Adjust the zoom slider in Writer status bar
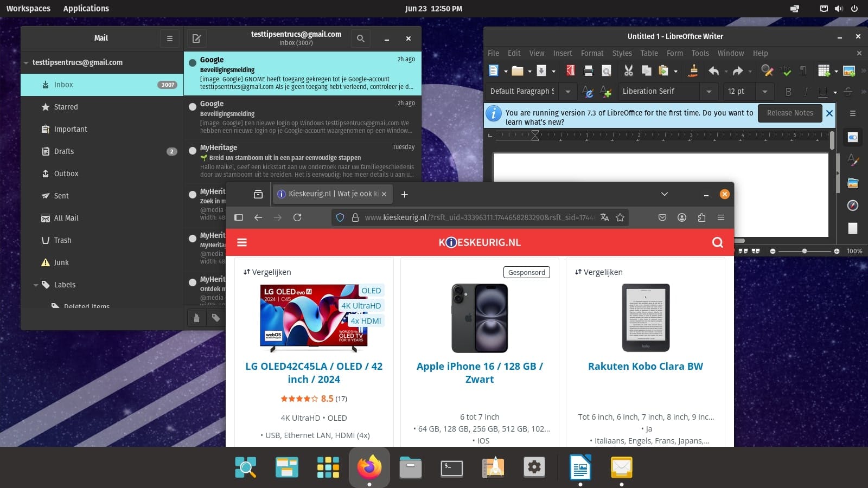The height and width of the screenshot is (488, 868). click(804, 251)
